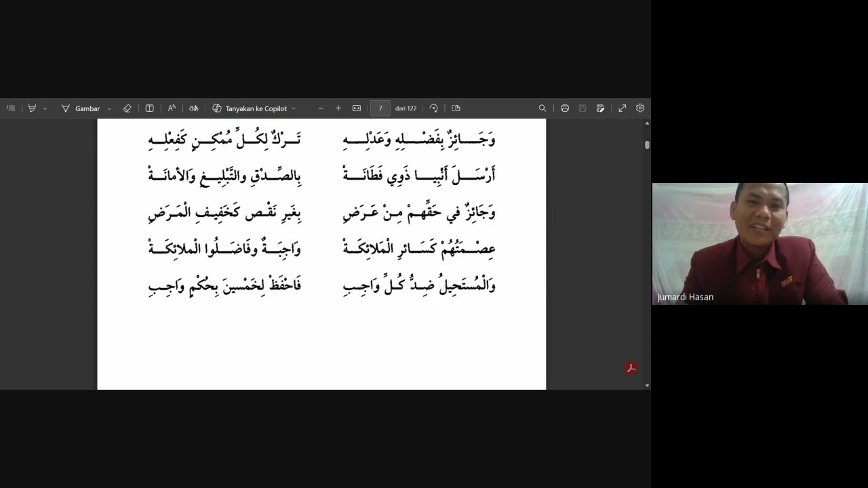Expand highlight tool options dropdown

coord(45,108)
